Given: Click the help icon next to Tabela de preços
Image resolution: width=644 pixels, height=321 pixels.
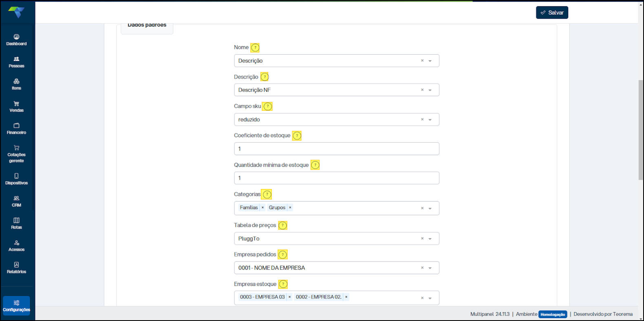Looking at the screenshot, I should pyautogui.click(x=282, y=225).
